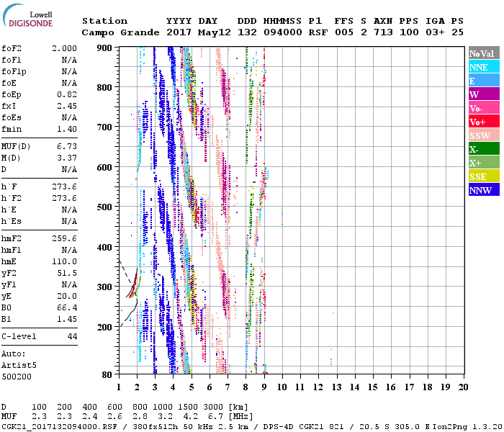
Task: Select the E blue legend swatch
Action: point(484,81)
